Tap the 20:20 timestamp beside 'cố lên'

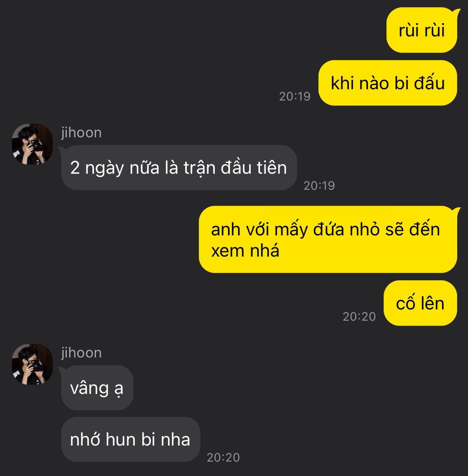(x=359, y=317)
